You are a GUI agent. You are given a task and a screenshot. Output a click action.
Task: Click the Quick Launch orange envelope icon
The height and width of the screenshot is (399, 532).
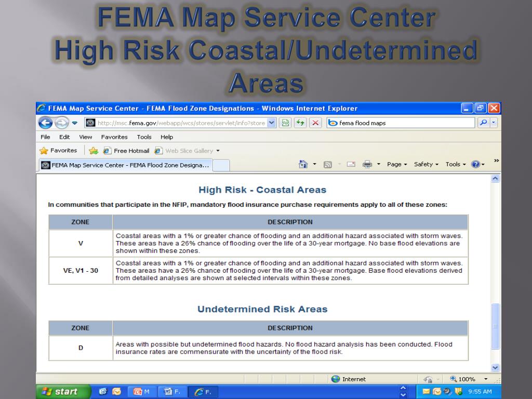pos(117,392)
